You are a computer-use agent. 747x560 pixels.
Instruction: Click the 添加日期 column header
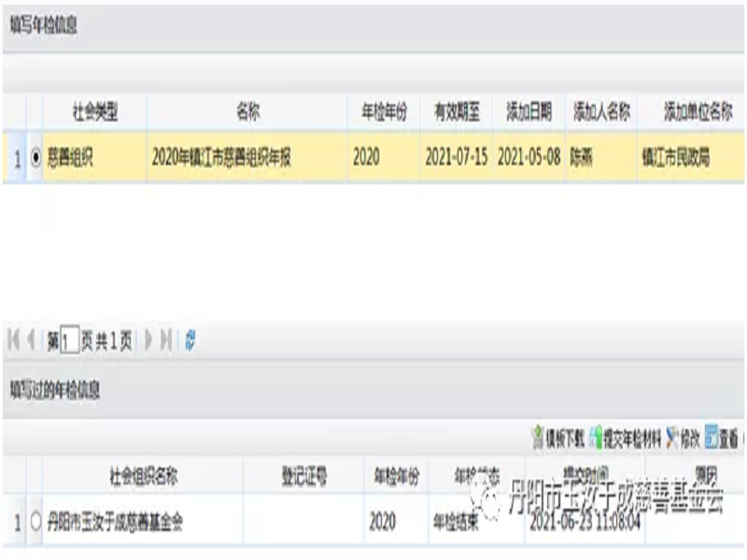tap(529, 112)
